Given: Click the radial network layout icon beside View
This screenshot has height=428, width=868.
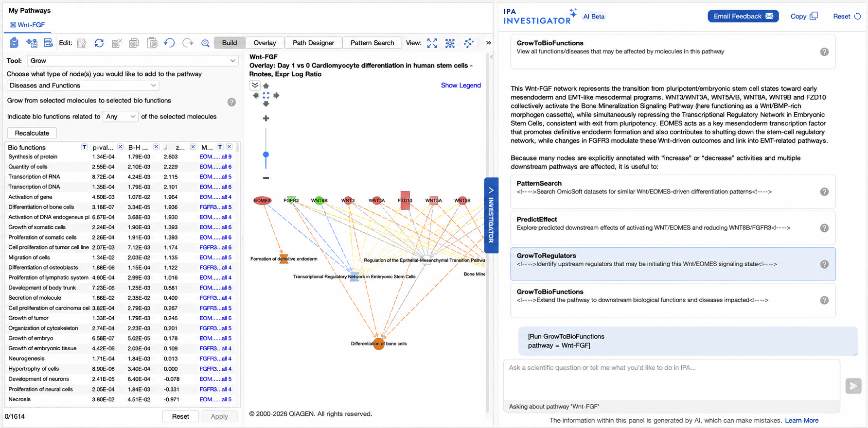Looking at the screenshot, I should (x=450, y=43).
